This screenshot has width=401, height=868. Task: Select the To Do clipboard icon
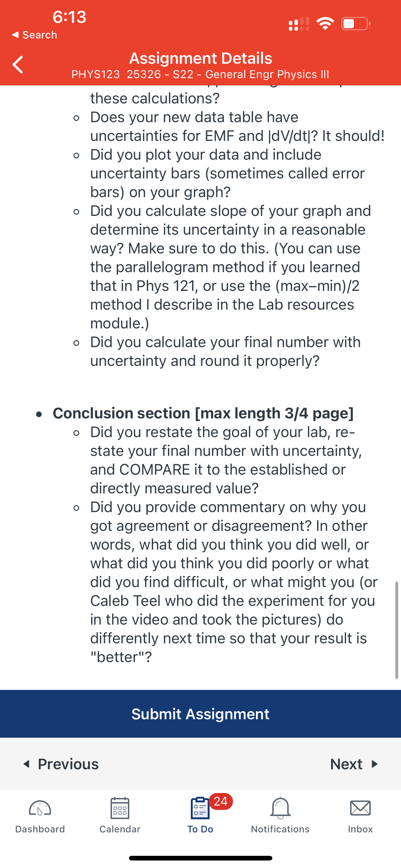[x=200, y=808]
